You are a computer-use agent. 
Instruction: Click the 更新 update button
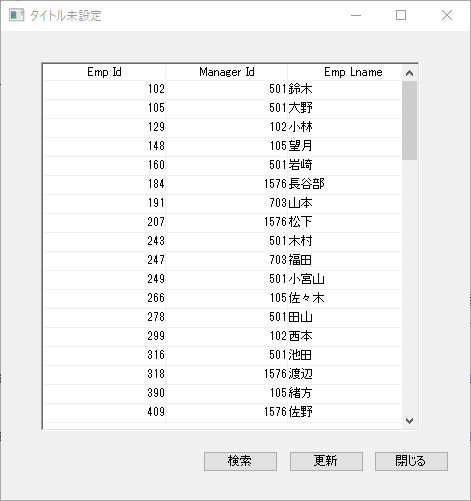coord(326,461)
